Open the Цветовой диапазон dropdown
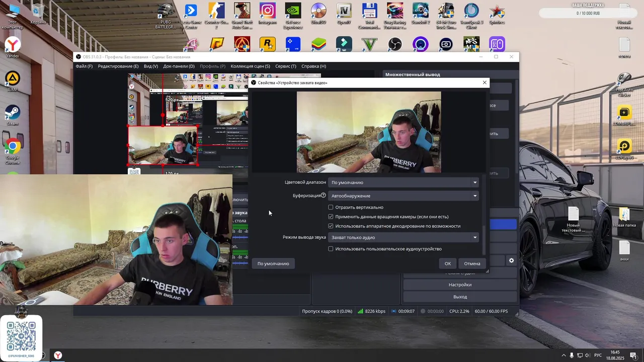 [x=404, y=183]
